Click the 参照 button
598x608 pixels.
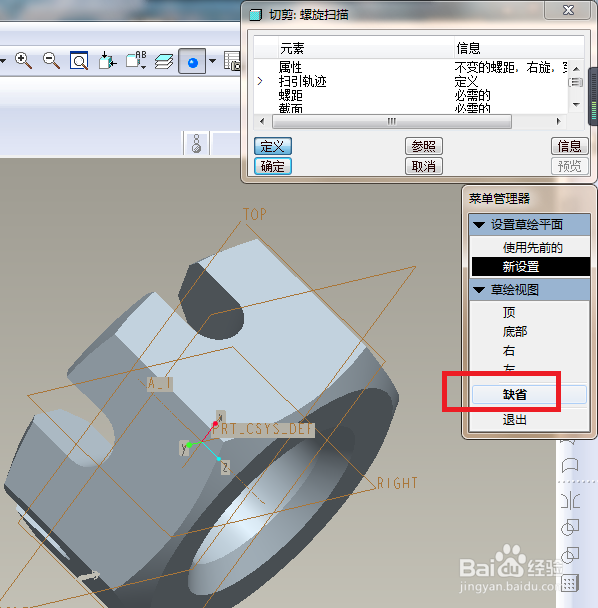pyautogui.click(x=423, y=146)
